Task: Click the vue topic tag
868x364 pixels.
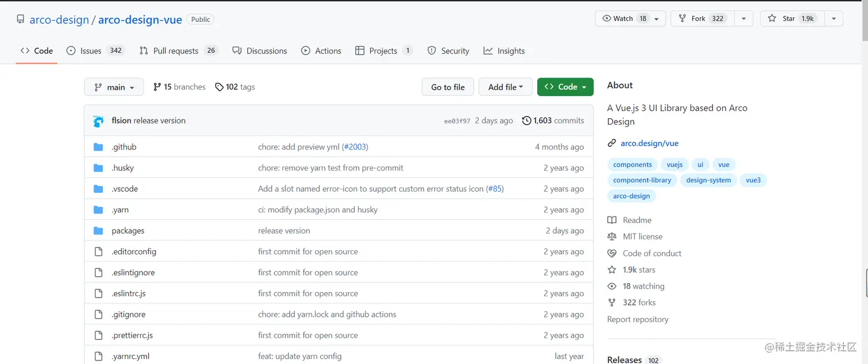Action: tap(724, 165)
